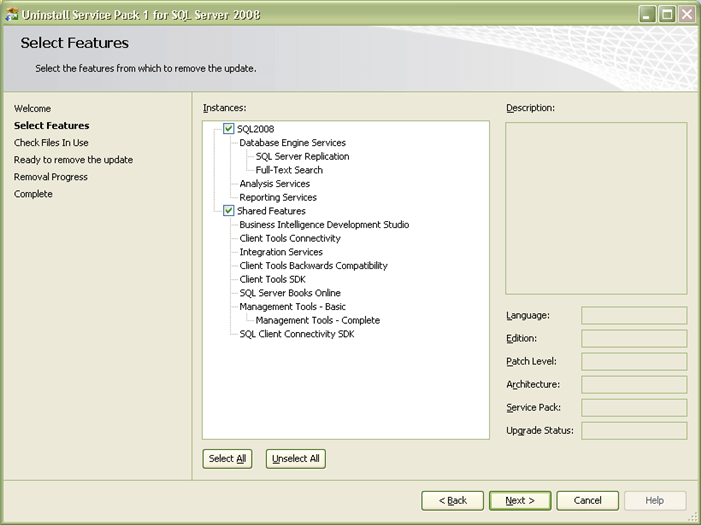Select Management Tools - Complete item
The image size is (701, 525).
point(317,320)
